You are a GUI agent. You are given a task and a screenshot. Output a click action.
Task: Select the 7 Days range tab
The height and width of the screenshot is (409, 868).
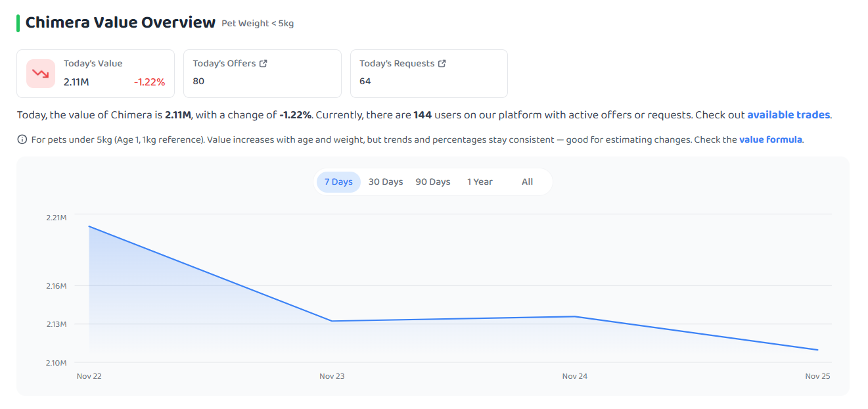tap(338, 182)
